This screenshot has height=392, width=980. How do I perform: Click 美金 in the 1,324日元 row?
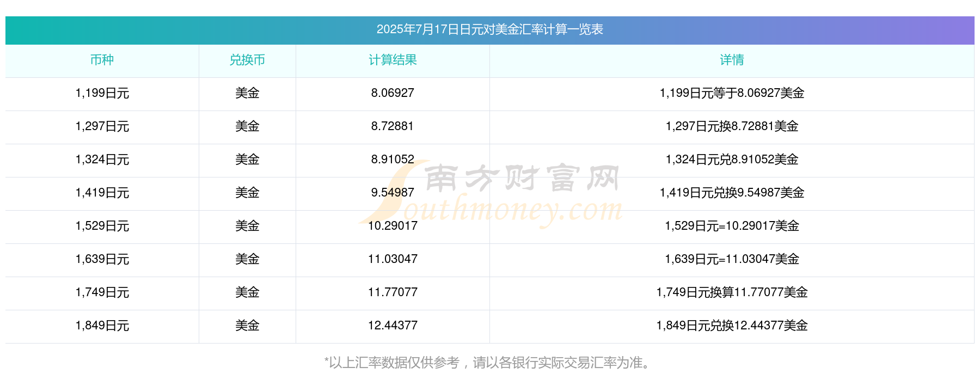click(247, 160)
